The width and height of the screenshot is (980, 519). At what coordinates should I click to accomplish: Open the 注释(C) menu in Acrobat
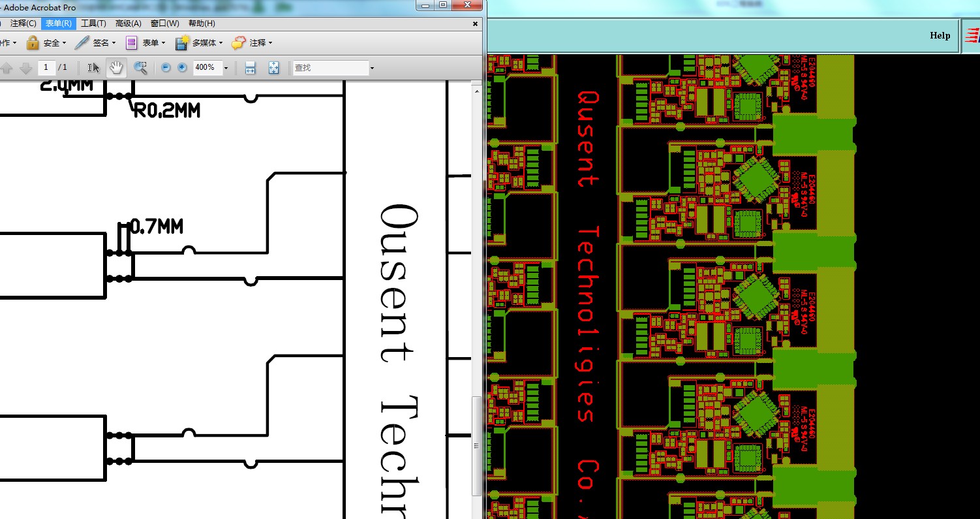(x=23, y=24)
